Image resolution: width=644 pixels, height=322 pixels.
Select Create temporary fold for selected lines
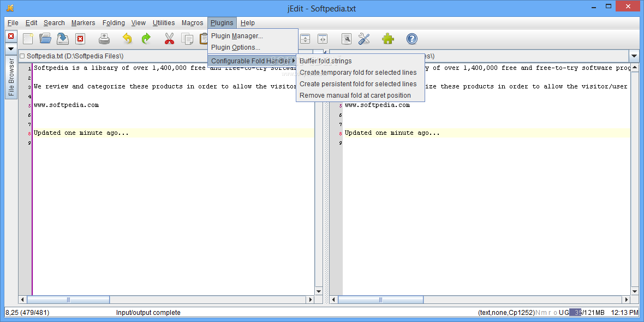[x=360, y=73]
